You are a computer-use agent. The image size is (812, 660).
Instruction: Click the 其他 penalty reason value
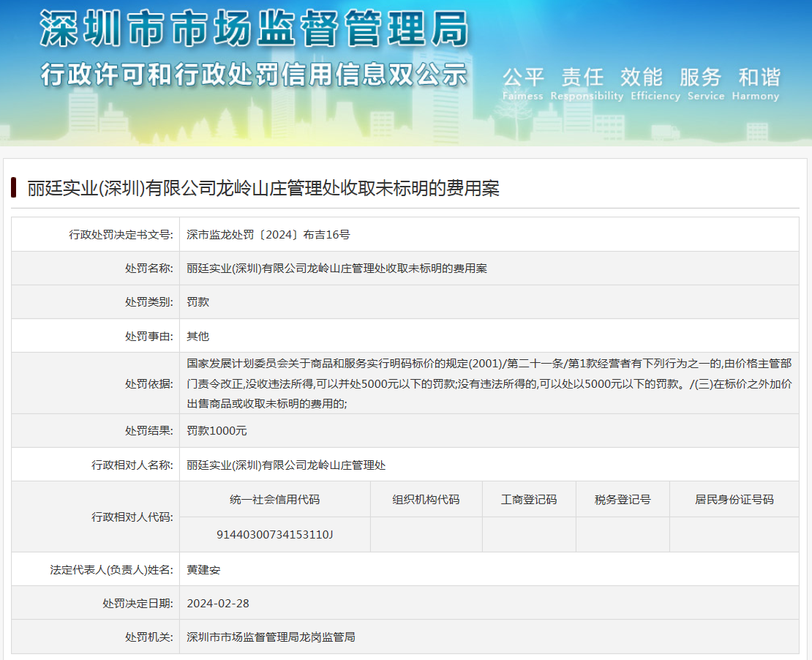point(198,336)
